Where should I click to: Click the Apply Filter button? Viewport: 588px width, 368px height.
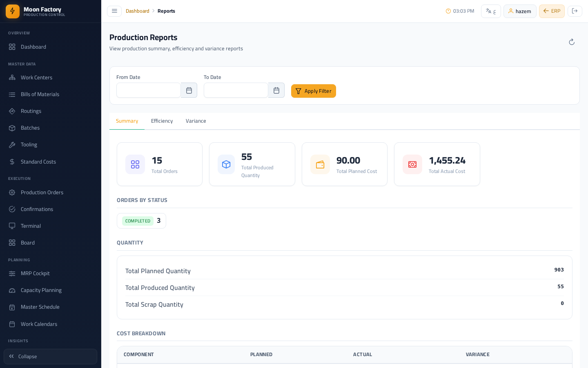(314, 91)
